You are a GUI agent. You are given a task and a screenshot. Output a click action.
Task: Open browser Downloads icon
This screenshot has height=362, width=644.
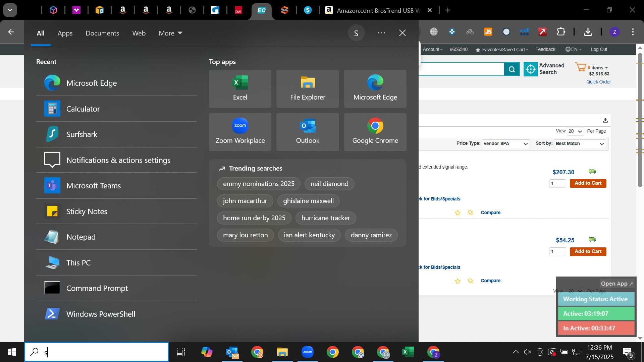[588, 32]
